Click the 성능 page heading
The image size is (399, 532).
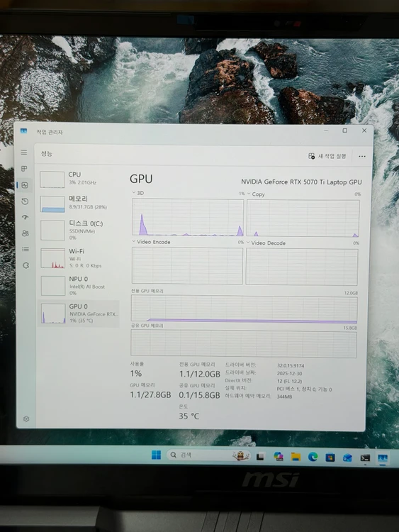coord(47,154)
